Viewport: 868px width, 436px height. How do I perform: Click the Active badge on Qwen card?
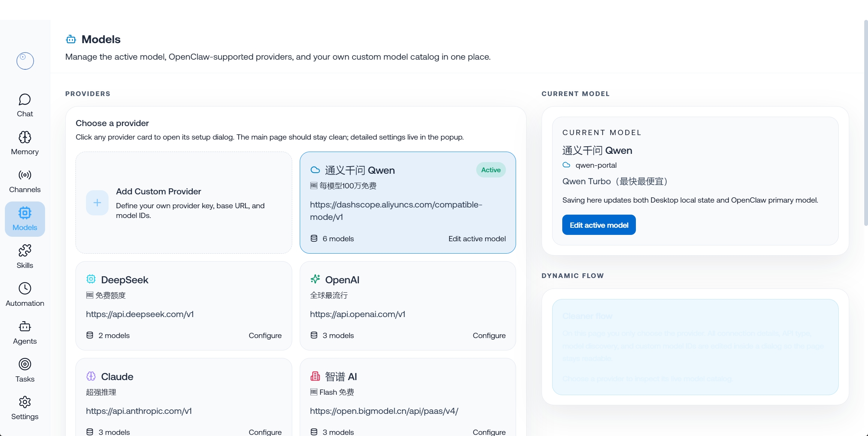[491, 170]
